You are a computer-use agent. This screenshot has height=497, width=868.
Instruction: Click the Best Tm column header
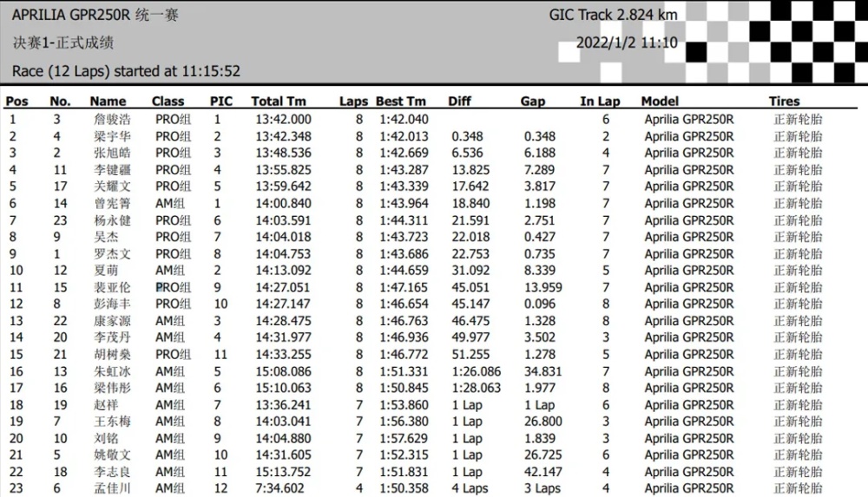pyautogui.click(x=401, y=101)
